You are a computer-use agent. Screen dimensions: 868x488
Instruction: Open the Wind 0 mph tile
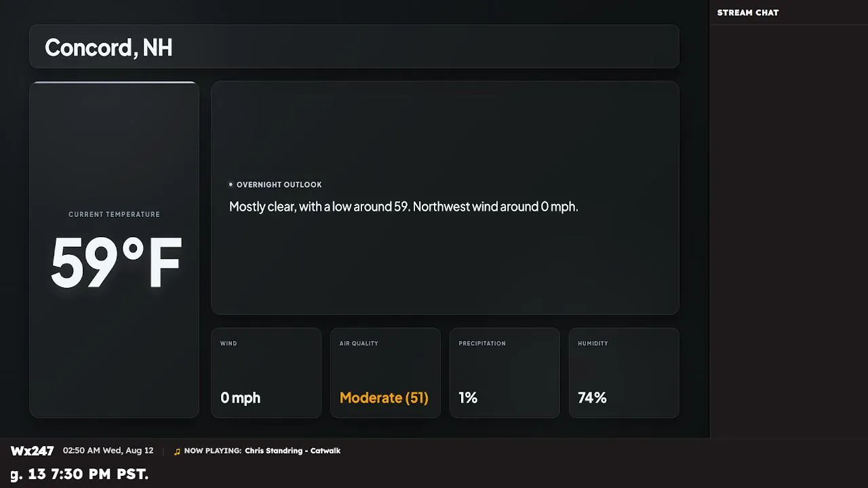click(x=267, y=373)
